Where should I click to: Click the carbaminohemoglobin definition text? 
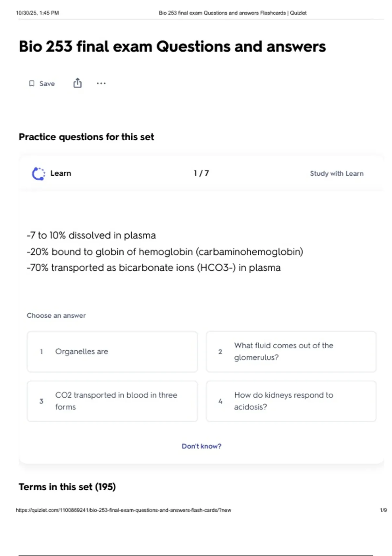tap(165, 252)
